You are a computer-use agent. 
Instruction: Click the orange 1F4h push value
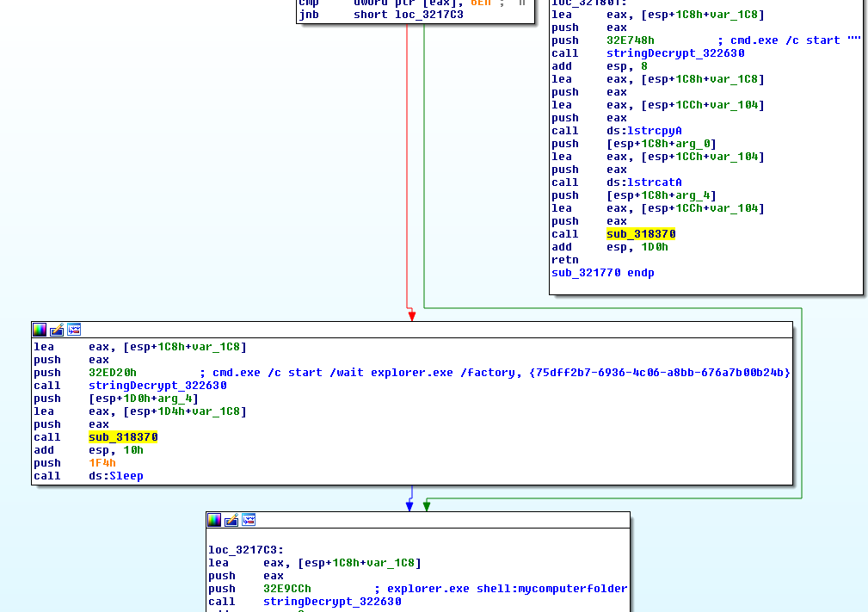tap(102, 463)
